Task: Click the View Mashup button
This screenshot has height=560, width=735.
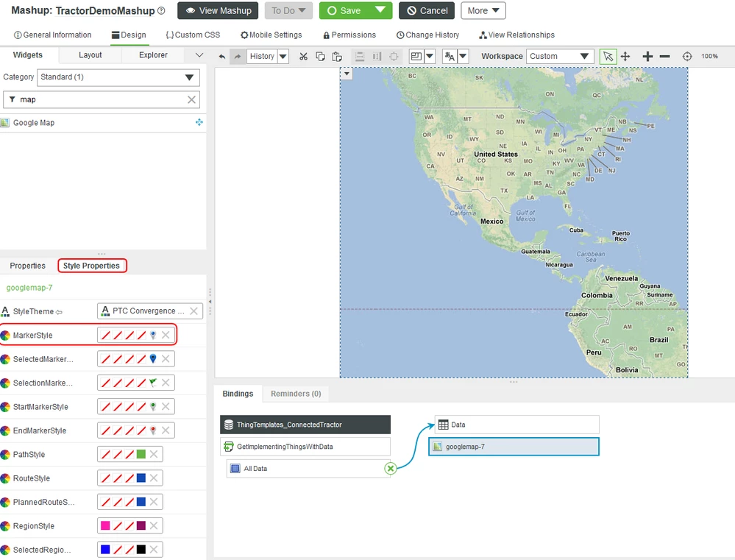Action: point(218,11)
